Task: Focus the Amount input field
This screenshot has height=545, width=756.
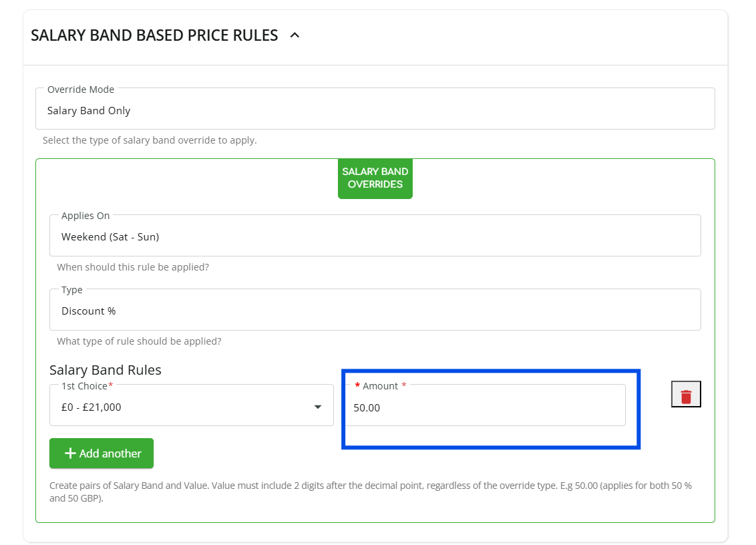Action: click(x=485, y=407)
